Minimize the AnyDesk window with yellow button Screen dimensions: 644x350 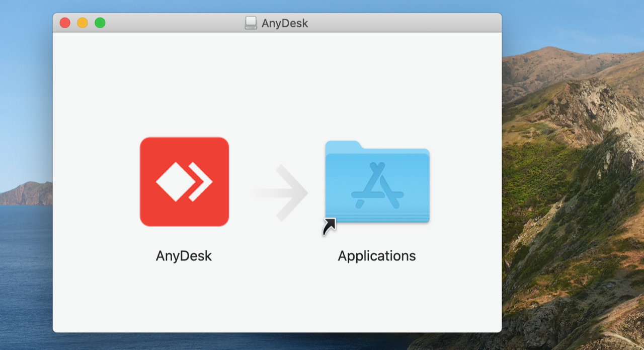[83, 23]
